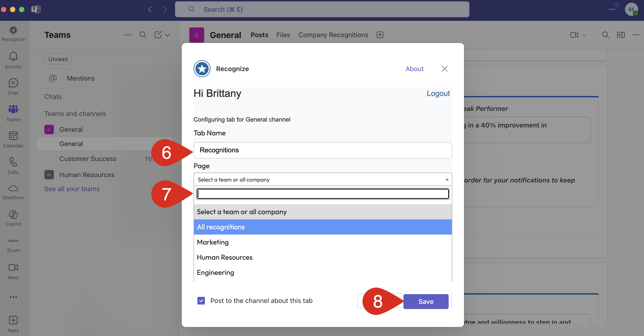Open the meet camera dropdown arrow
Viewport: 644px width, 336px height.
tap(585, 35)
